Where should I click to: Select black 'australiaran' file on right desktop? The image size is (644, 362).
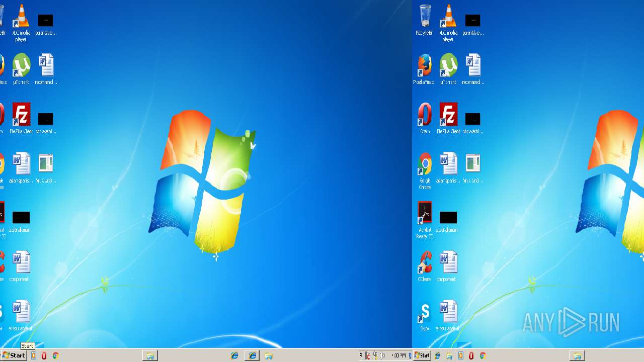pos(447,221)
